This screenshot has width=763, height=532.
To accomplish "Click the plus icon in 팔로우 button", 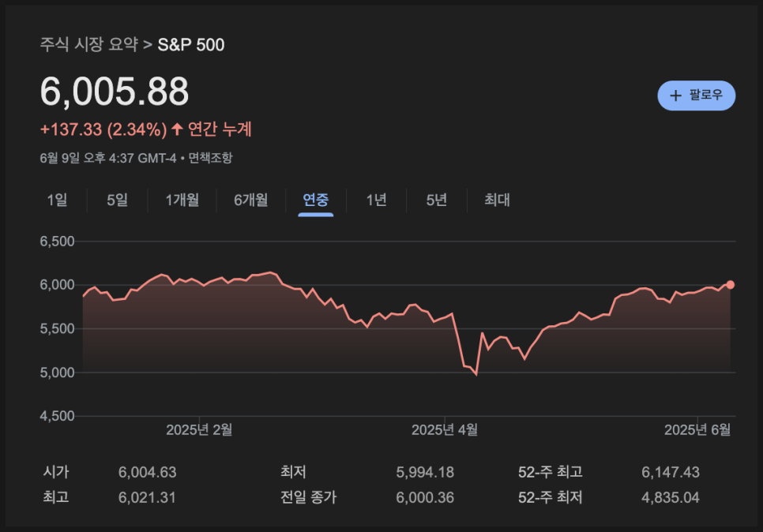I will [675, 96].
